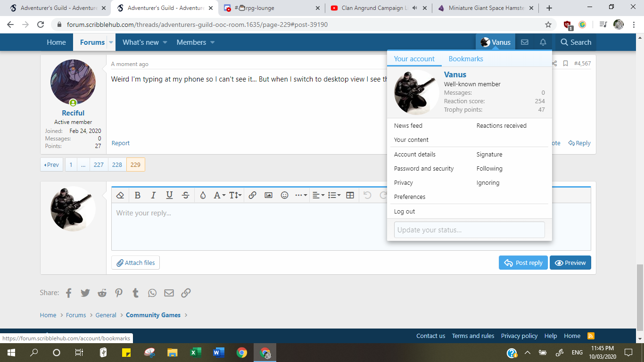Toggle italic formatting in reply editor
Screen dimensions: 644x362
[x=153, y=195]
